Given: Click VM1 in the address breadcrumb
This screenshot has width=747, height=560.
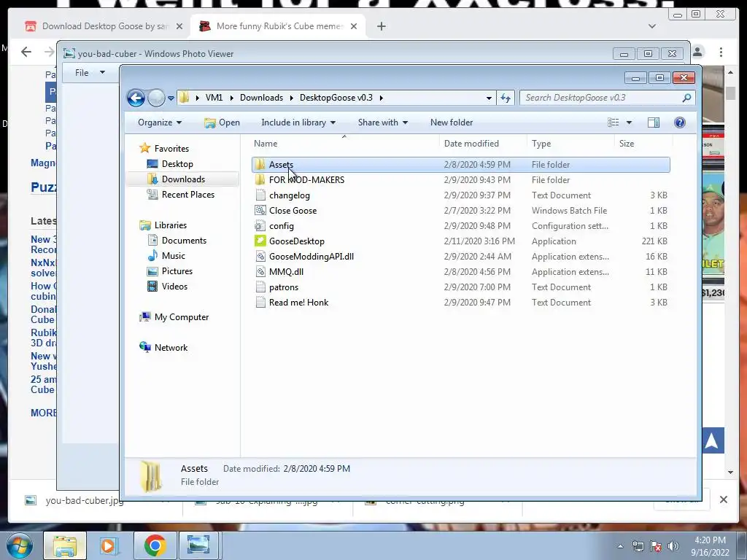Looking at the screenshot, I should [x=214, y=98].
